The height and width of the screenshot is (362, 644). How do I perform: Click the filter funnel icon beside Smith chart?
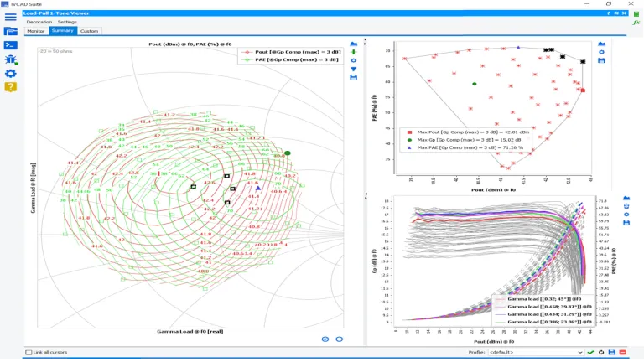point(353,69)
